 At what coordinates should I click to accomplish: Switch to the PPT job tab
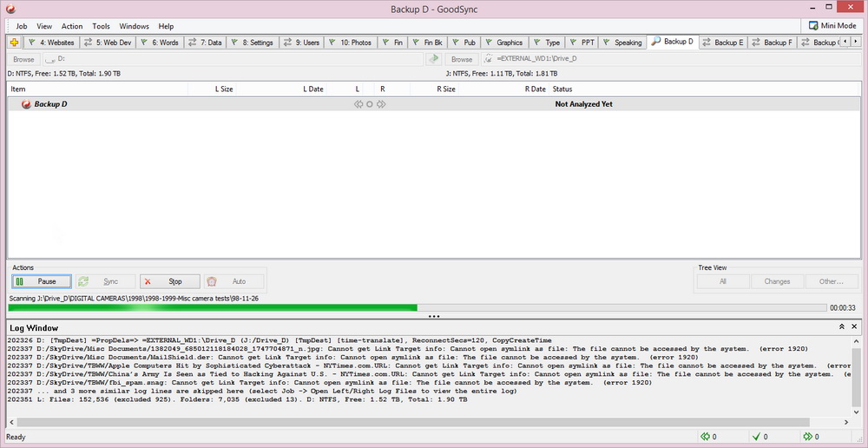coord(582,43)
